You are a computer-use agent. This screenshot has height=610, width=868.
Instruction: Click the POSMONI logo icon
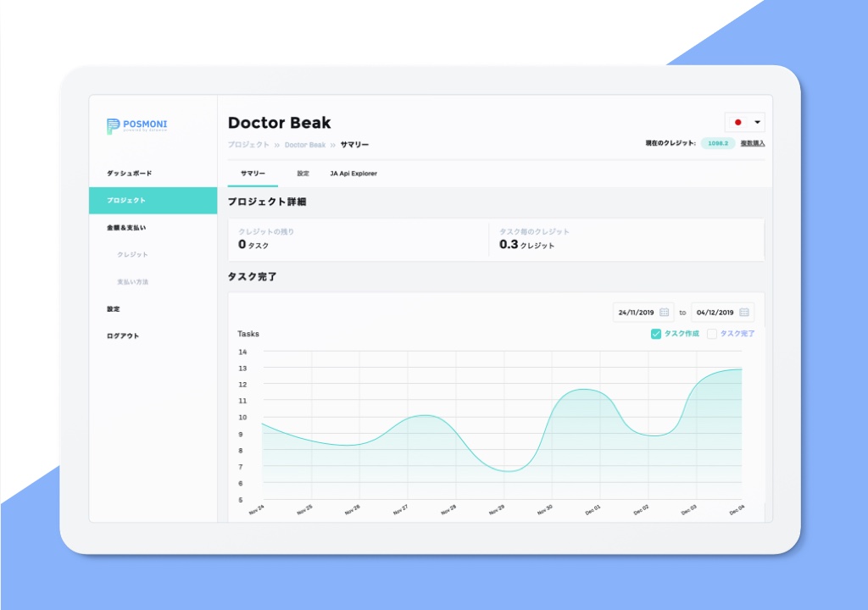(113, 126)
